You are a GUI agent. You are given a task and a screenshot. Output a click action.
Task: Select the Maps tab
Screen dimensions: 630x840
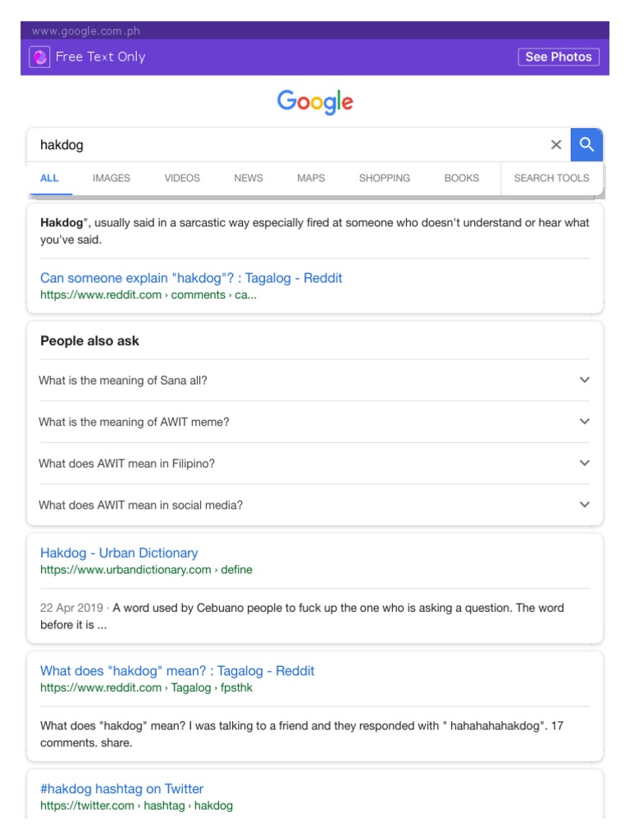coord(311,178)
